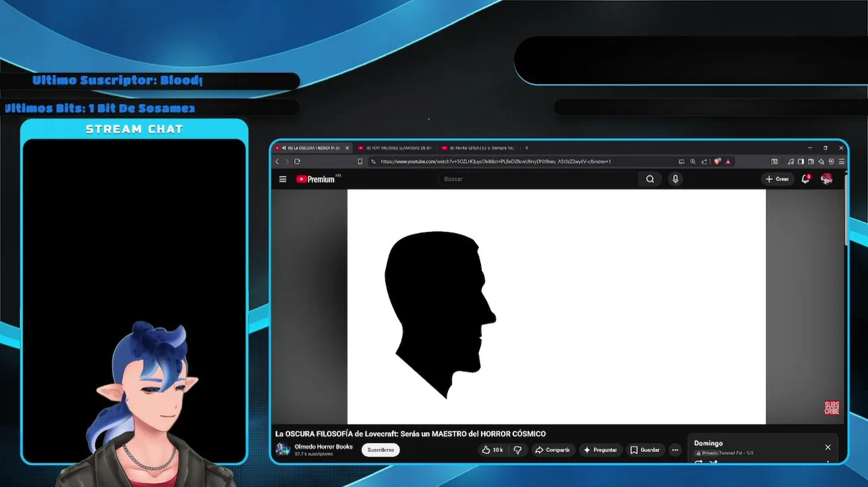Open Olmedo Horror Books channel name link
The width and height of the screenshot is (868, 487).
[323, 446]
